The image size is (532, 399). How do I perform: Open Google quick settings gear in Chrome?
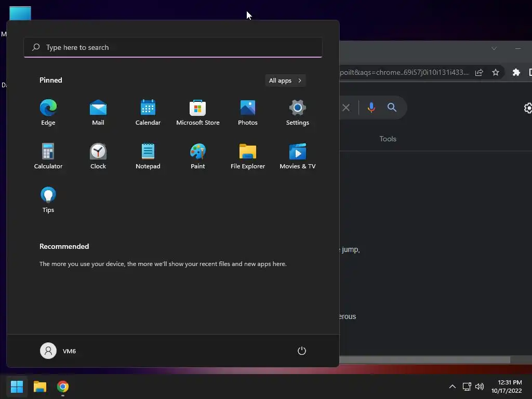528,108
